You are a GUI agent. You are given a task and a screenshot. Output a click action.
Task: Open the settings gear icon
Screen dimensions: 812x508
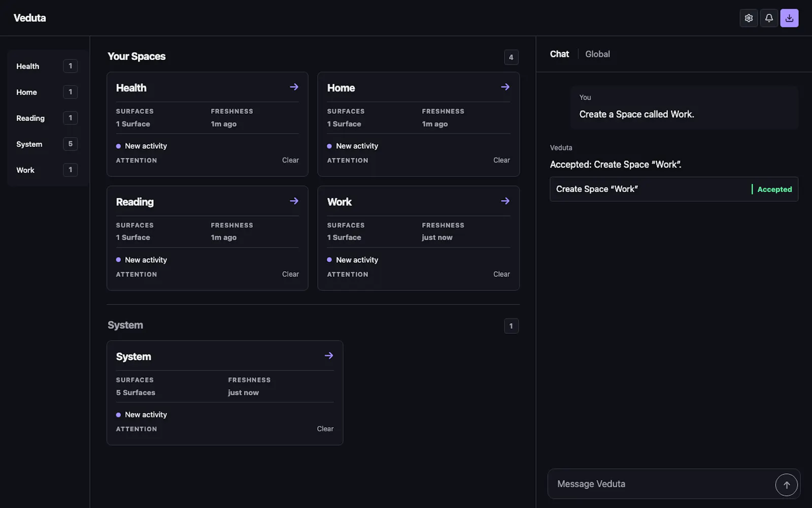pos(749,18)
